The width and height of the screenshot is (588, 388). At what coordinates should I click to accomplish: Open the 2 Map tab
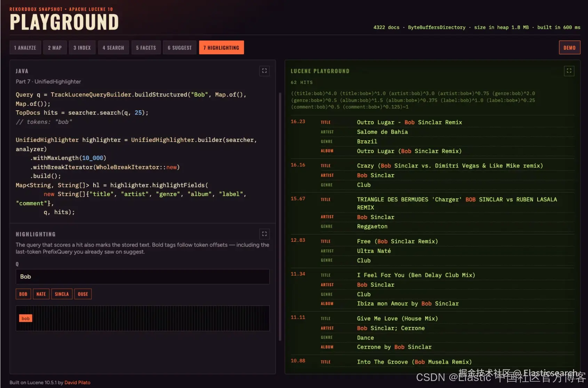tap(55, 48)
